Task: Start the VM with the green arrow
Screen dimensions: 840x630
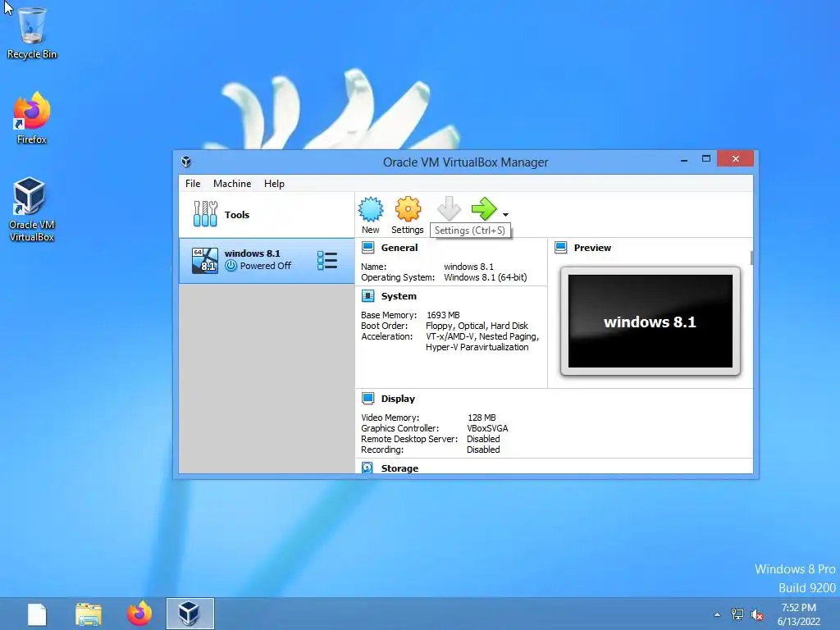Action: pos(484,209)
